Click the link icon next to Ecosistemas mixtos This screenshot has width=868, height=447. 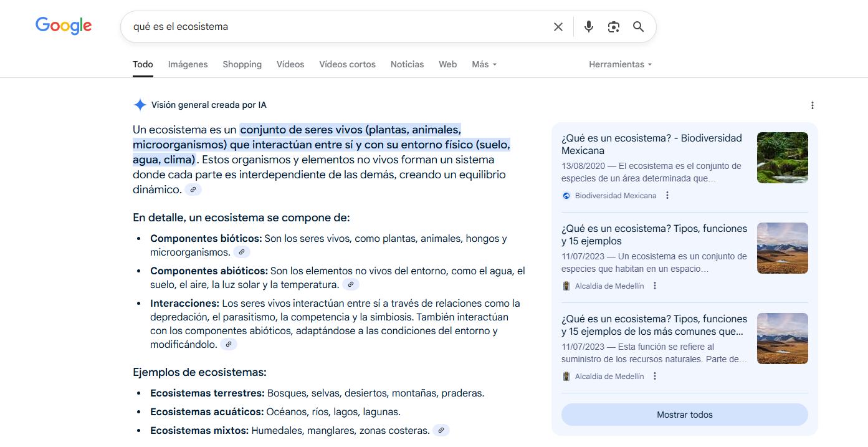click(x=441, y=430)
